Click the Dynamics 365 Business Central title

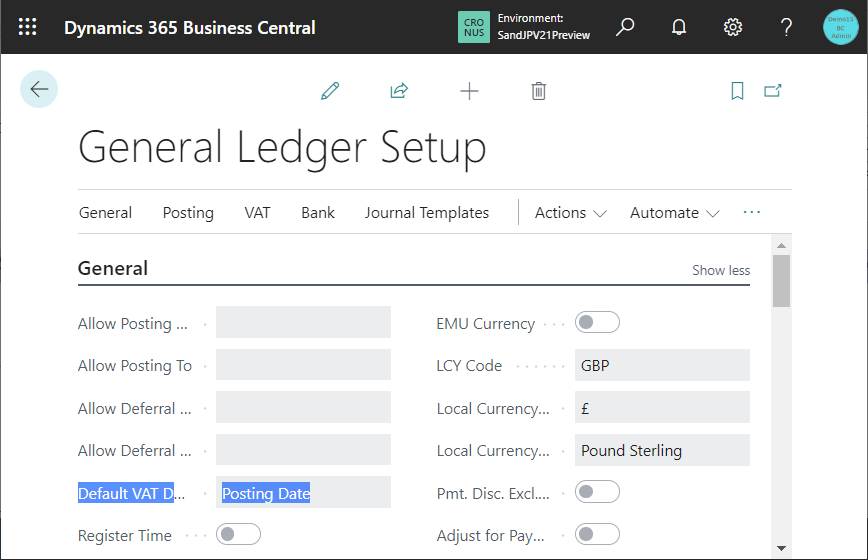tap(190, 28)
